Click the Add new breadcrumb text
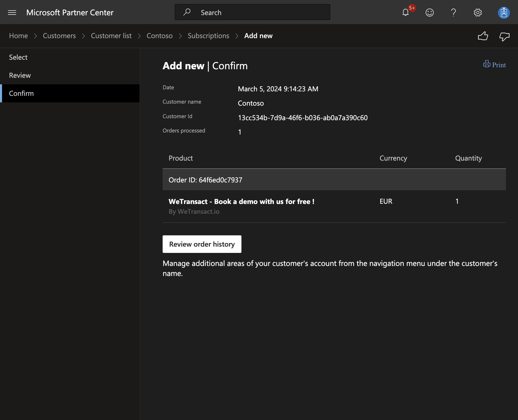Image resolution: width=518 pixels, height=420 pixels. coord(258,36)
